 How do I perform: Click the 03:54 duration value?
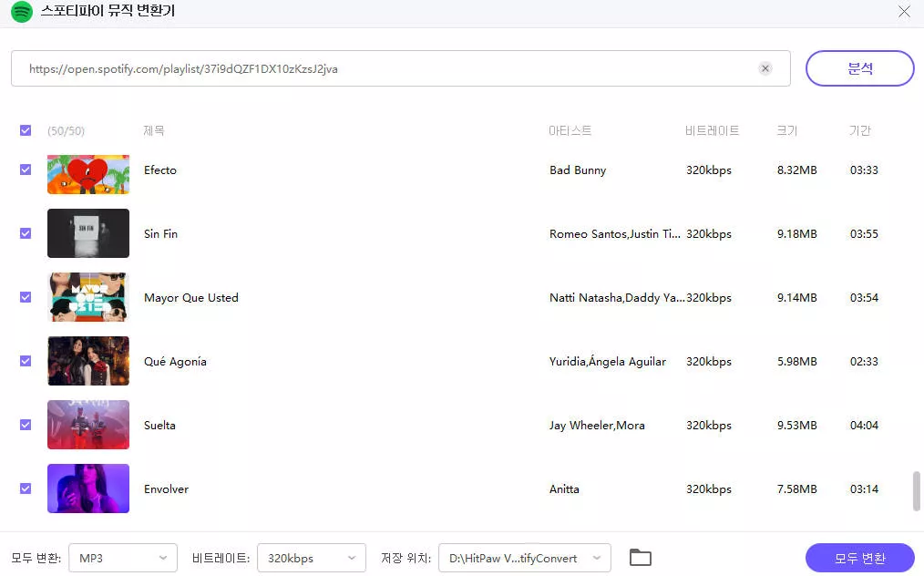(864, 297)
